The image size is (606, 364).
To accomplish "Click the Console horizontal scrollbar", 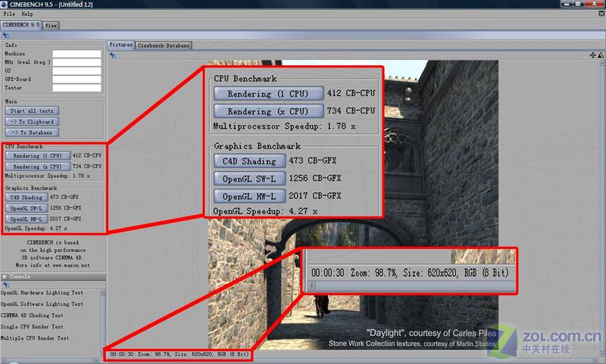I will click(50, 360).
